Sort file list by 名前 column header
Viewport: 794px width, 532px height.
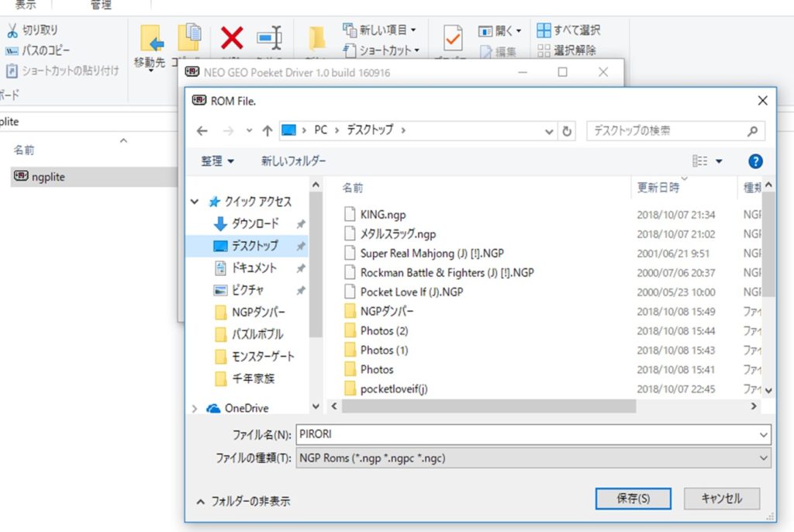click(x=353, y=188)
